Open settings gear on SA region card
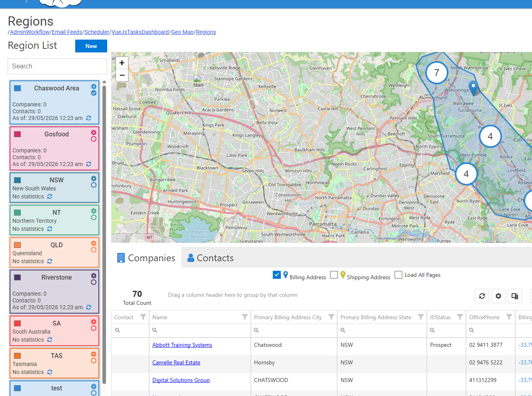Viewport: 532px width, 396px height. point(94,322)
